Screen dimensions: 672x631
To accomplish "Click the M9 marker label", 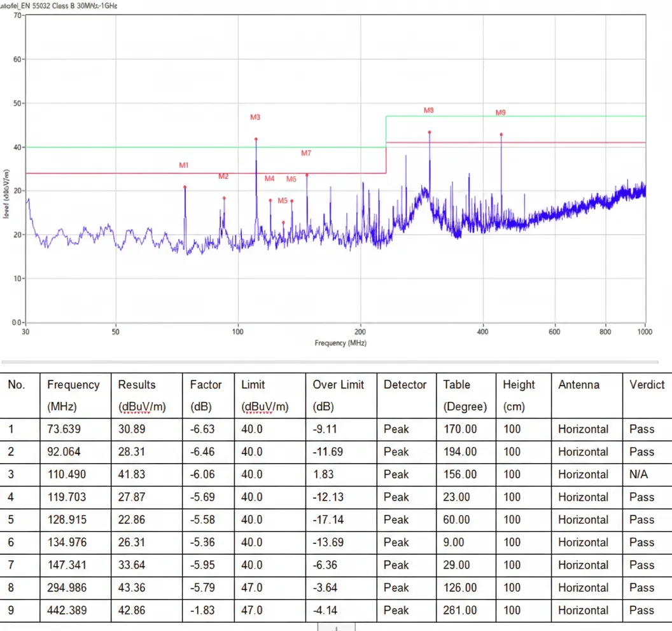I will (501, 112).
